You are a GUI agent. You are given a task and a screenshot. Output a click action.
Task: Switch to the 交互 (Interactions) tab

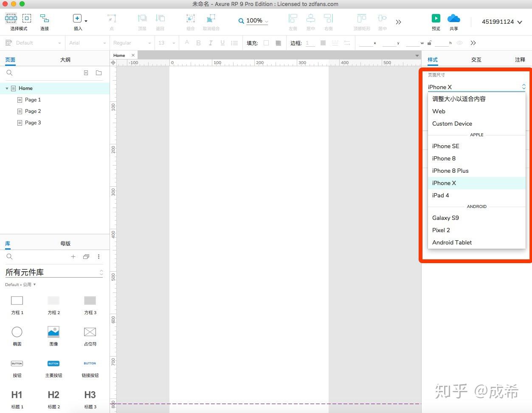[476, 59]
